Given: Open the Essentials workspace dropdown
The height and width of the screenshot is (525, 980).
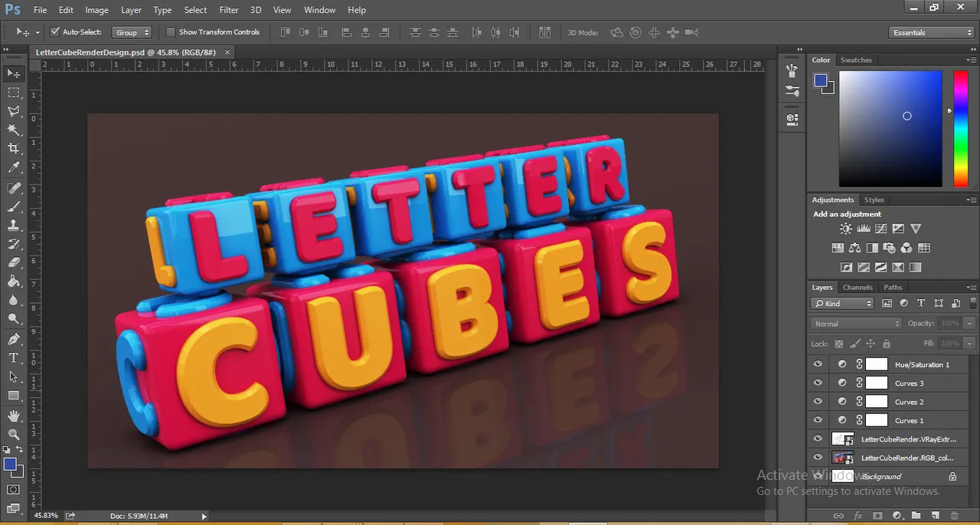Looking at the screenshot, I should coord(932,32).
